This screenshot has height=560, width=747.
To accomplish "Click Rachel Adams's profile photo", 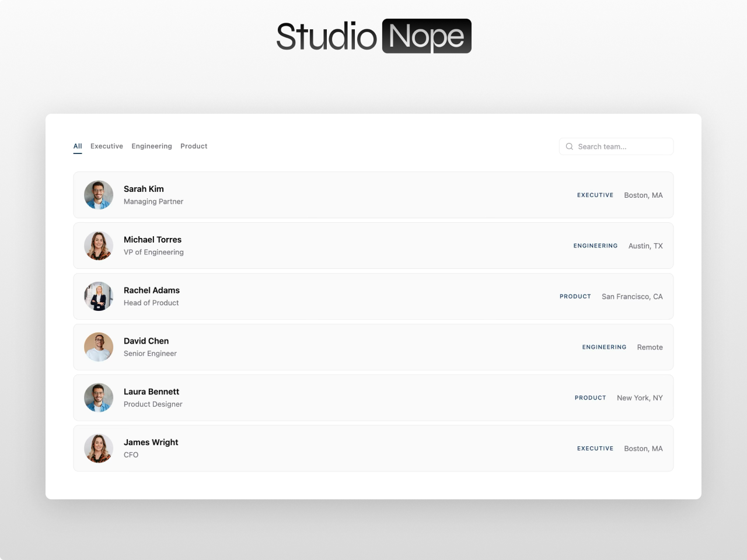I will coord(99,296).
